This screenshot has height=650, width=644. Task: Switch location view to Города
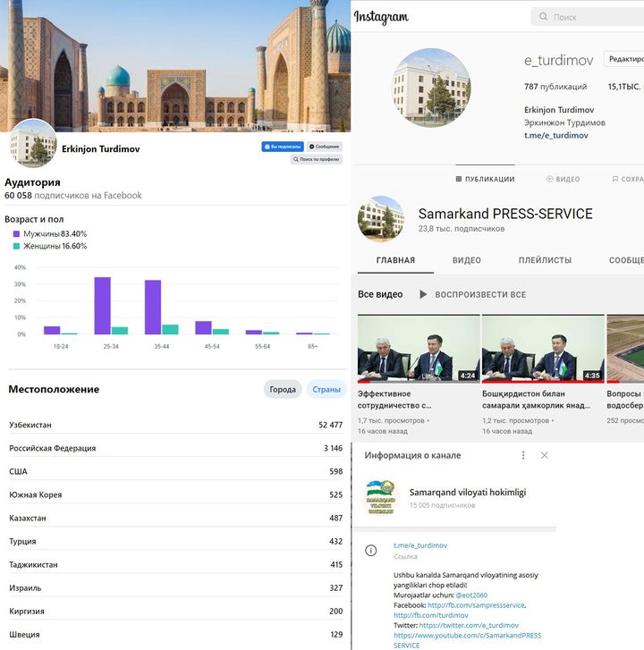pyautogui.click(x=282, y=390)
